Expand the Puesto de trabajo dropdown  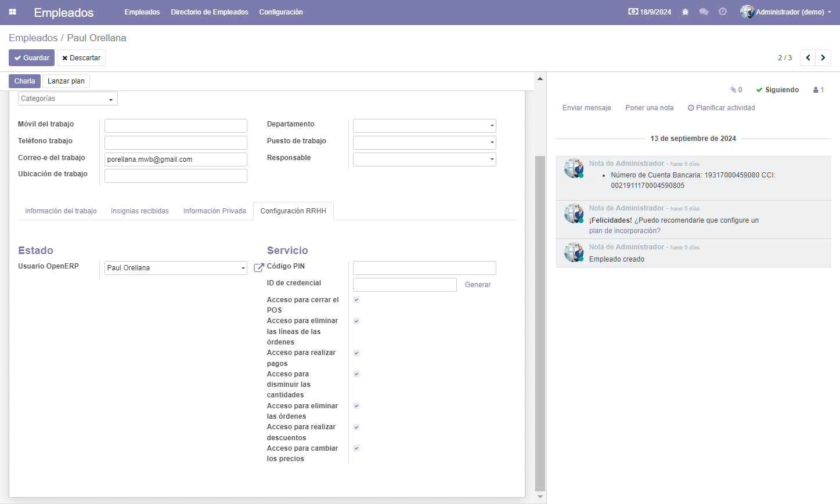424,143
